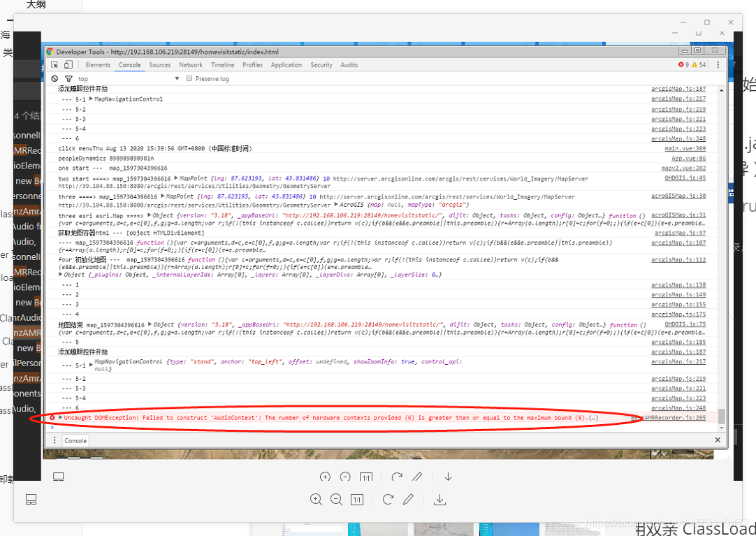
Task: Open image annotation with the pen icon
Action: coord(409,499)
